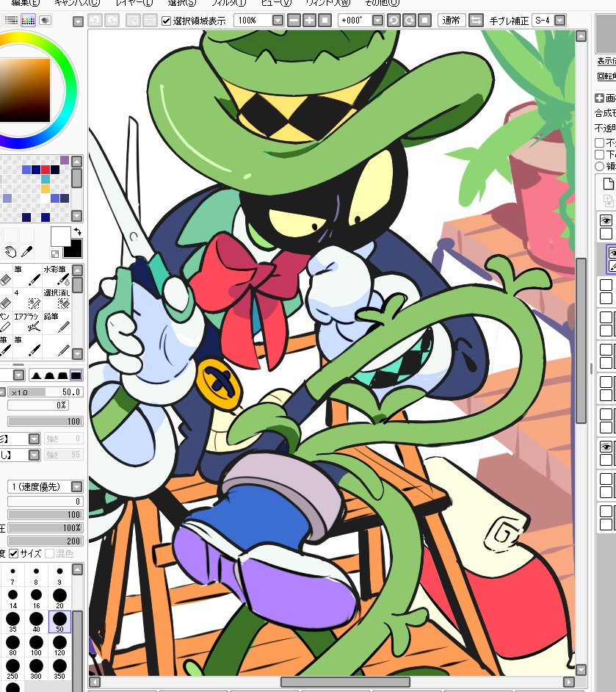
Task: Open the zoom 100% dropdown
Action: [x=278, y=21]
